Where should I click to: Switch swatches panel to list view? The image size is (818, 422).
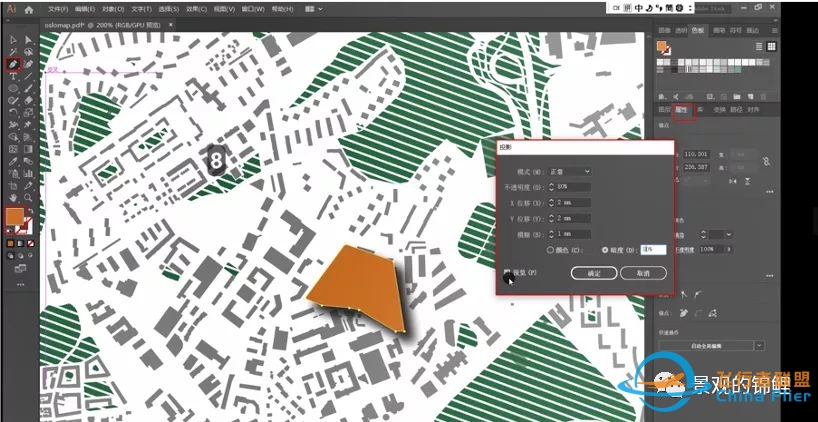[759, 47]
